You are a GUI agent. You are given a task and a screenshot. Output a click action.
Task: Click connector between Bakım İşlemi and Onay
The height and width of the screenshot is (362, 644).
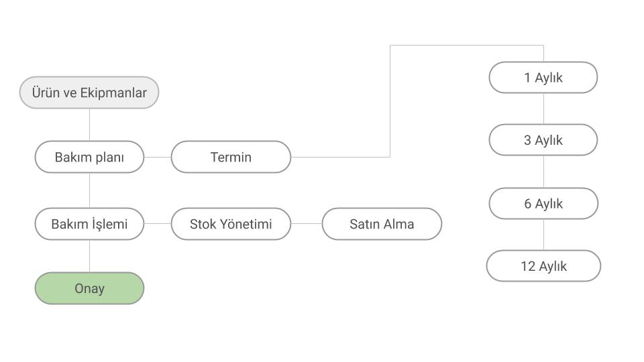pyautogui.click(x=89, y=256)
